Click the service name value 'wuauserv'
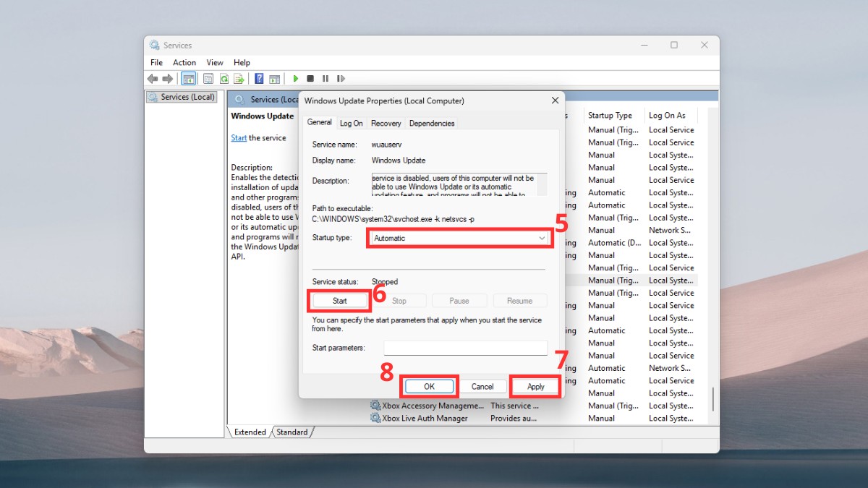 pos(388,145)
